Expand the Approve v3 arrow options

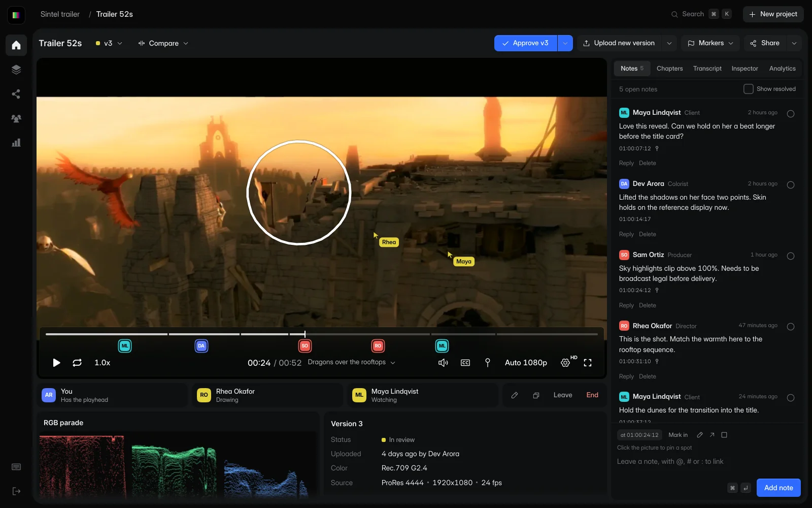click(x=565, y=43)
